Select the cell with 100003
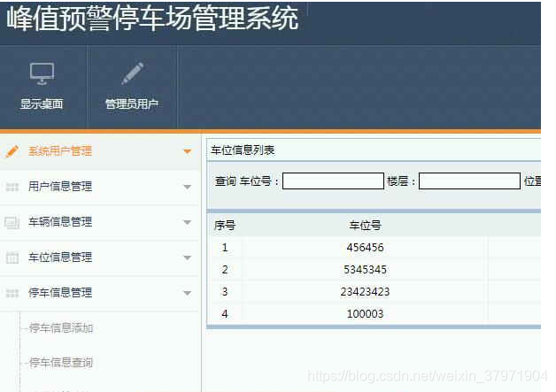556x392 pixels. click(x=365, y=314)
